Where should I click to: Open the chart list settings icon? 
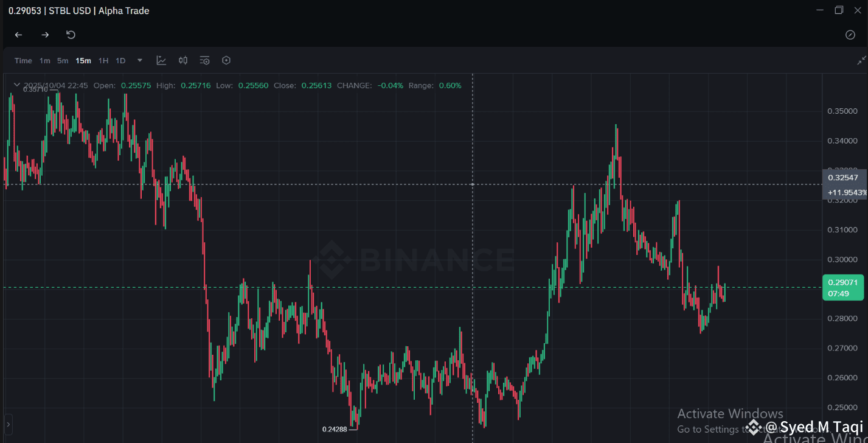204,60
